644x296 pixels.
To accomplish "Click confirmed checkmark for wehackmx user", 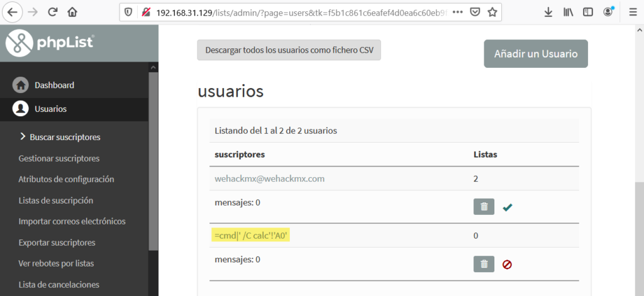I will [x=508, y=207].
